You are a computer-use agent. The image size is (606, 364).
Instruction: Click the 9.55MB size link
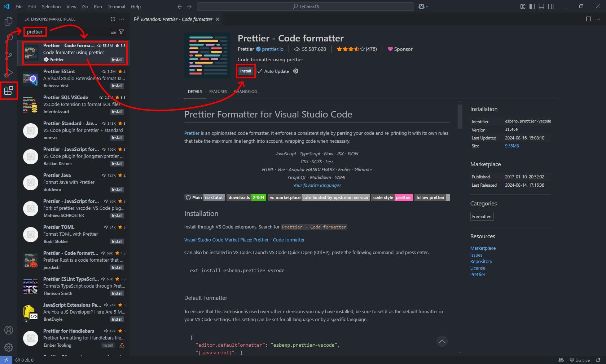[512, 146]
